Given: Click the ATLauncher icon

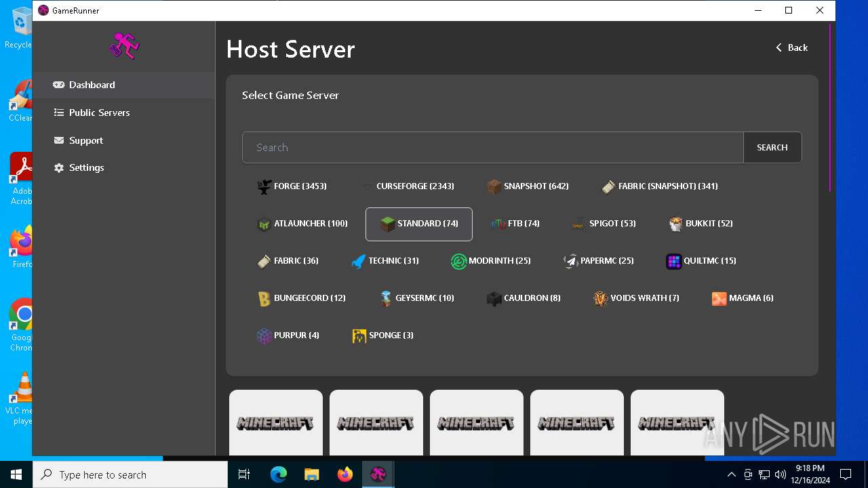Looking at the screenshot, I should click(264, 224).
